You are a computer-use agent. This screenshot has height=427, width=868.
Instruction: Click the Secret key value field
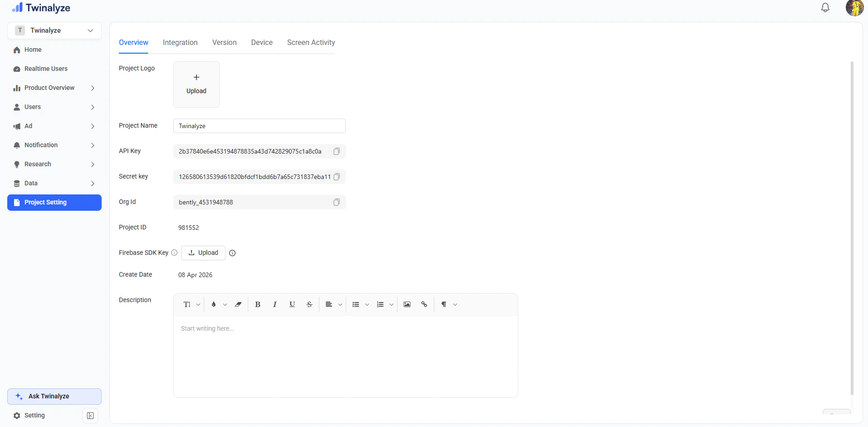pyautogui.click(x=260, y=177)
